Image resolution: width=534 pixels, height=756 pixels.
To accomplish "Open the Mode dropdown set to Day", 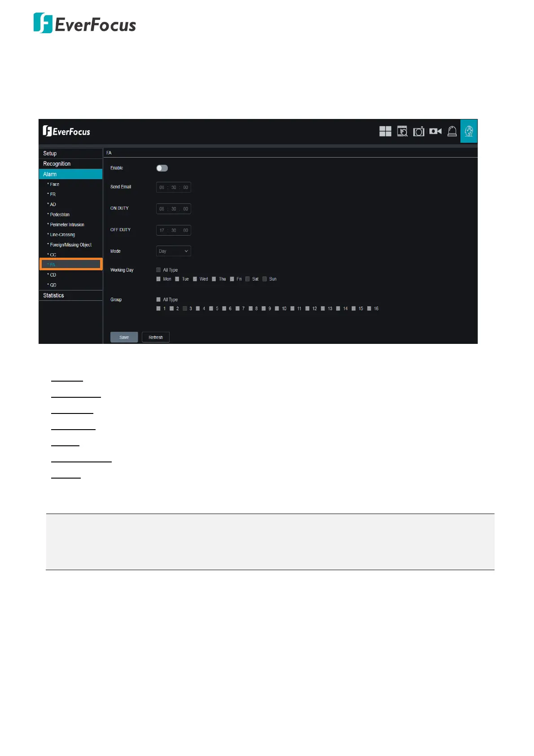I will pyautogui.click(x=173, y=251).
